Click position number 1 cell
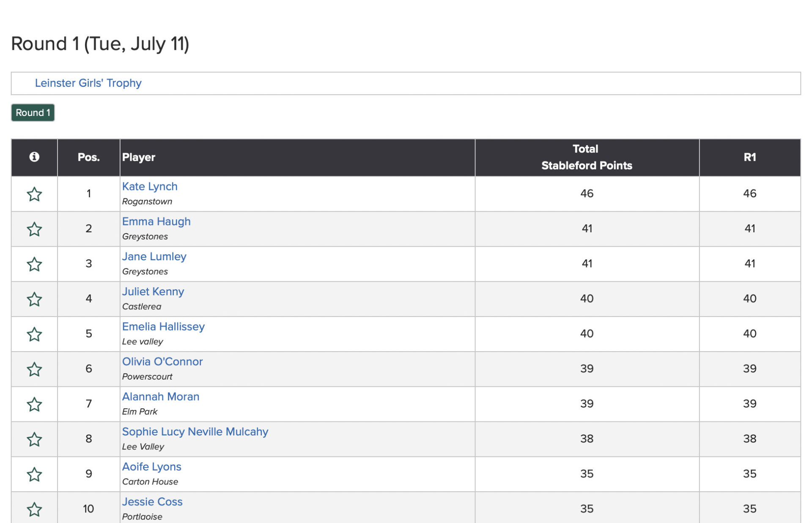 pos(89,194)
